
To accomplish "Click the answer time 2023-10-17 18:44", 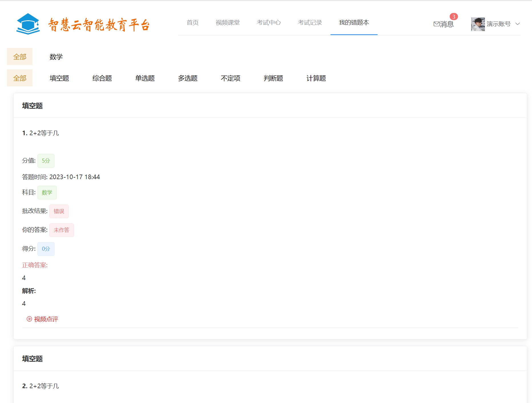I will pos(74,177).
